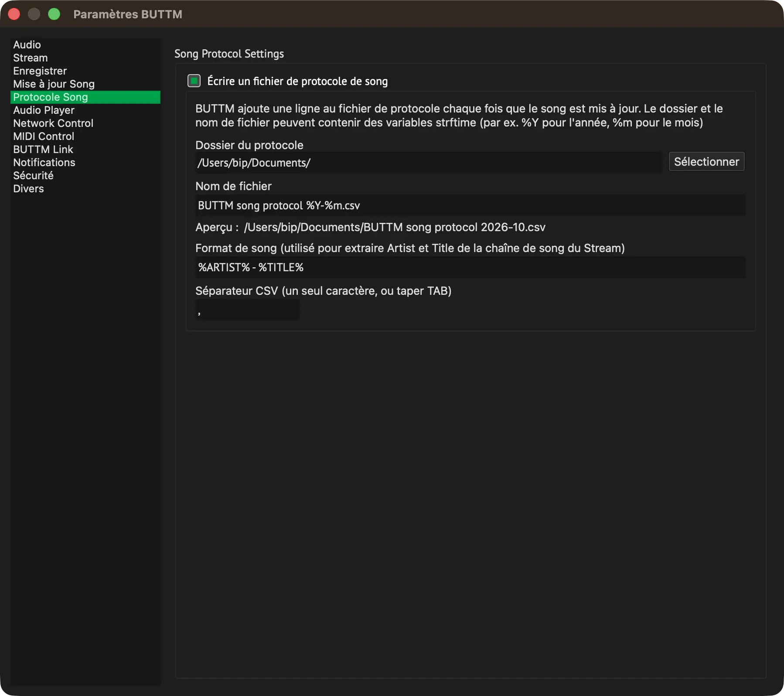This screenshot has width=784, height=696.
Task: Open Audio Player settings
Action: coord(85,110)
